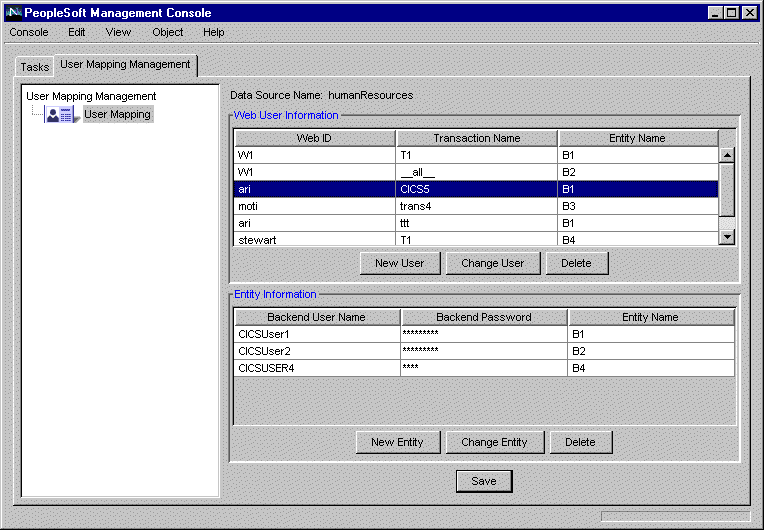Select the moti web ID row

coord(476,206)
